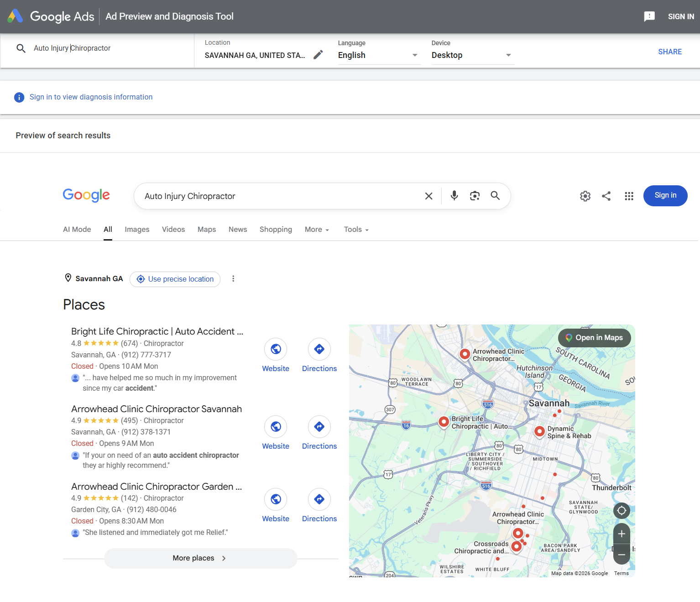
Task: Switch to Videos tab
Action: (x=173, y=230)
